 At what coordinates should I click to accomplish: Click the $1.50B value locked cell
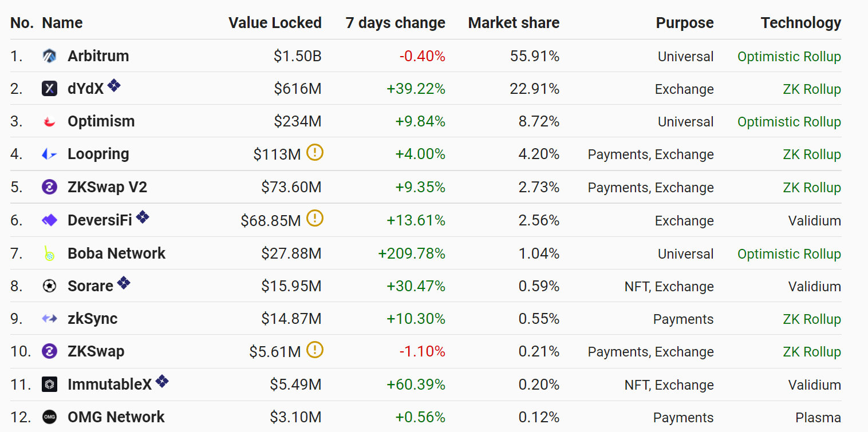point(298,56)
